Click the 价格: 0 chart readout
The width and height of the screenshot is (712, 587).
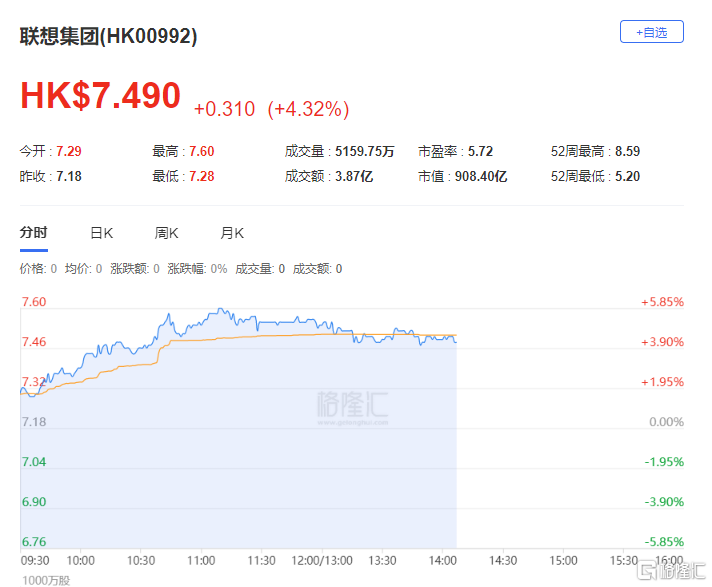[38, 269]
